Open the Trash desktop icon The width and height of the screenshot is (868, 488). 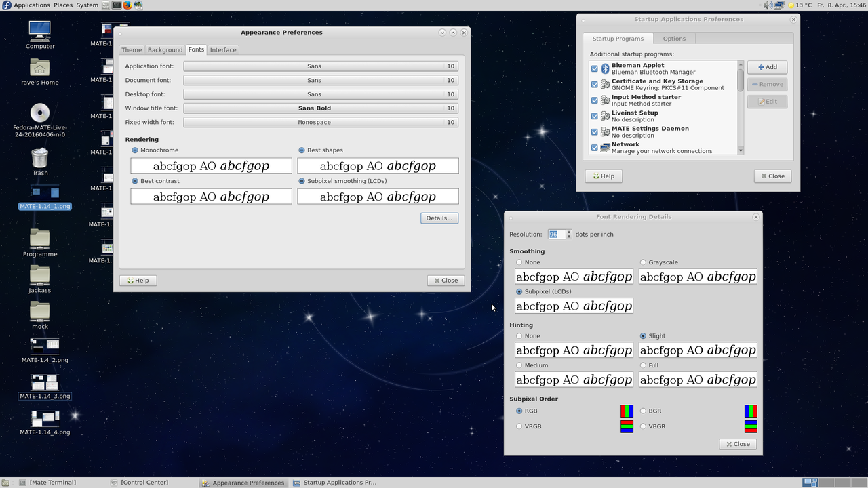[40, 159]
